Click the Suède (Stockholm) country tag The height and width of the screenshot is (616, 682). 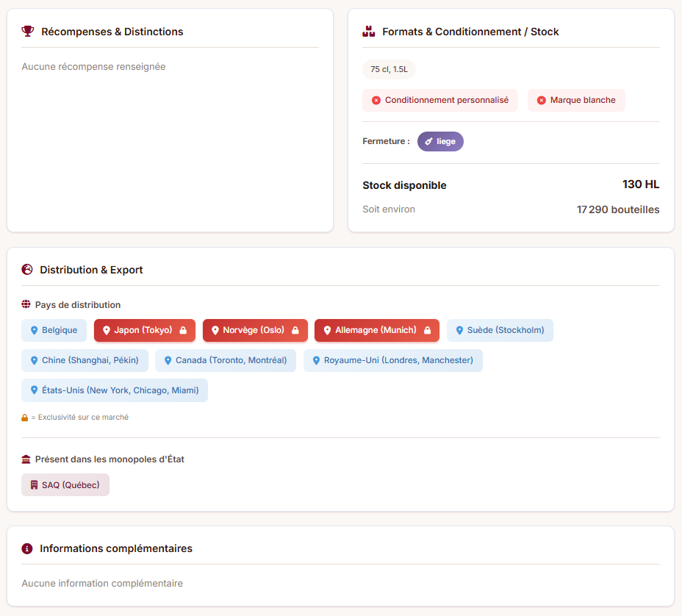point(500,331)
